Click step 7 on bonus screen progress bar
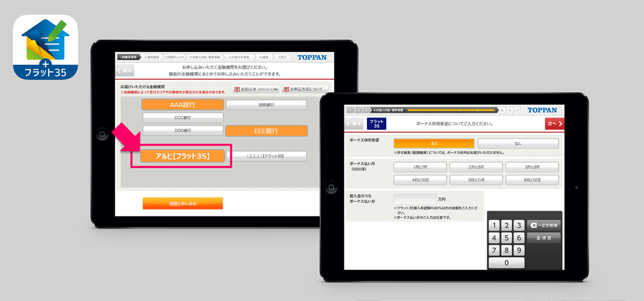This screenshot has height=301, width=644. pyautogui.click(x=517, y=110)
